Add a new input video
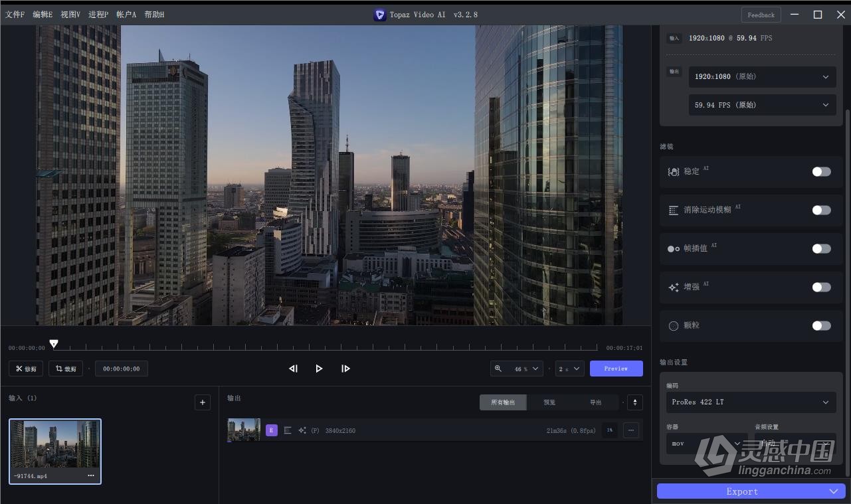Viewport: 851px width, 504px height. tap(203, 402)
